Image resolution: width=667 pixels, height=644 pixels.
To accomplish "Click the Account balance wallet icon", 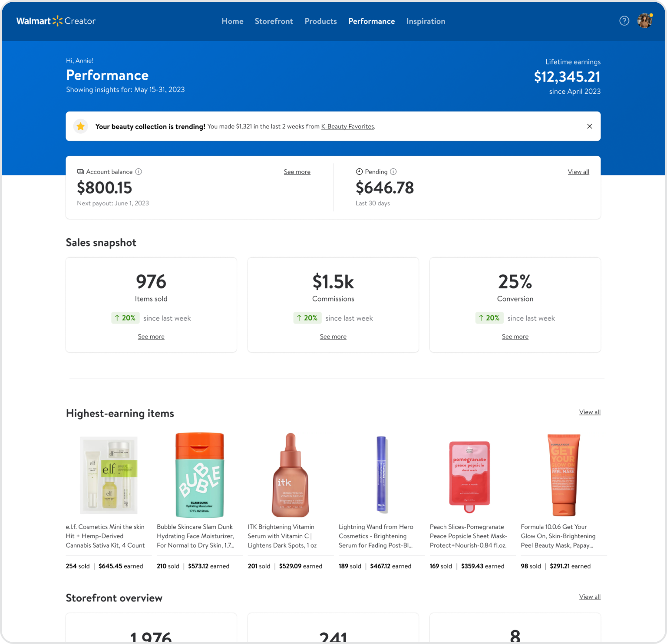I will tap(80, 171).
